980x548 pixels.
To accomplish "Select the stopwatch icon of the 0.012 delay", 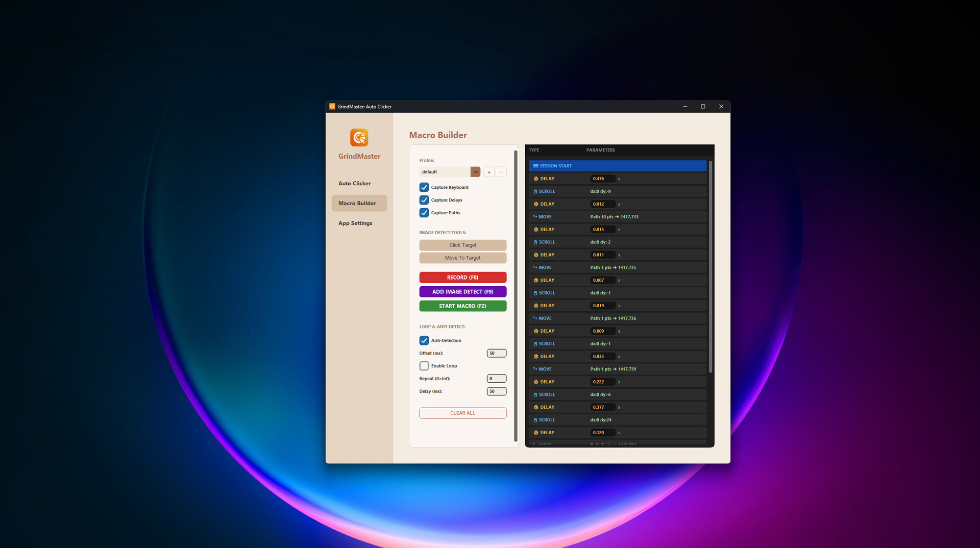I will pyautogui.click(x=536, y=204).
